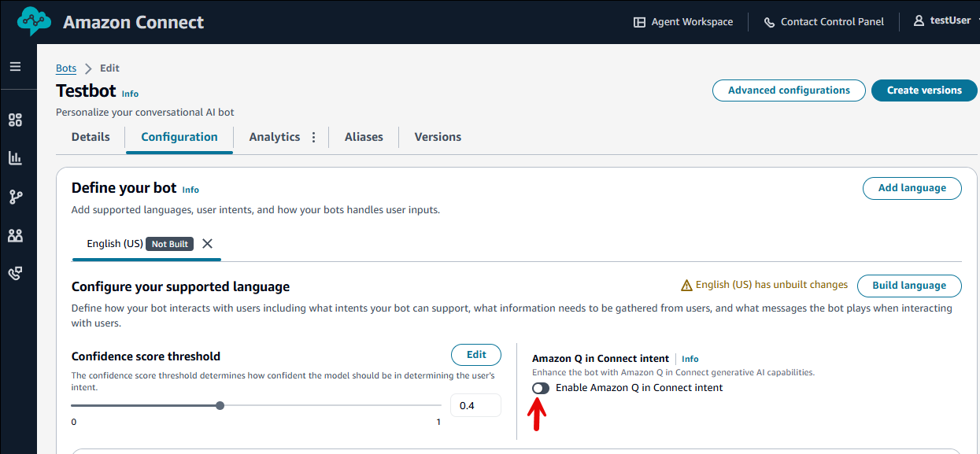
Task: Click the Amazon Connect title text
Action: [x=134, y=22]
